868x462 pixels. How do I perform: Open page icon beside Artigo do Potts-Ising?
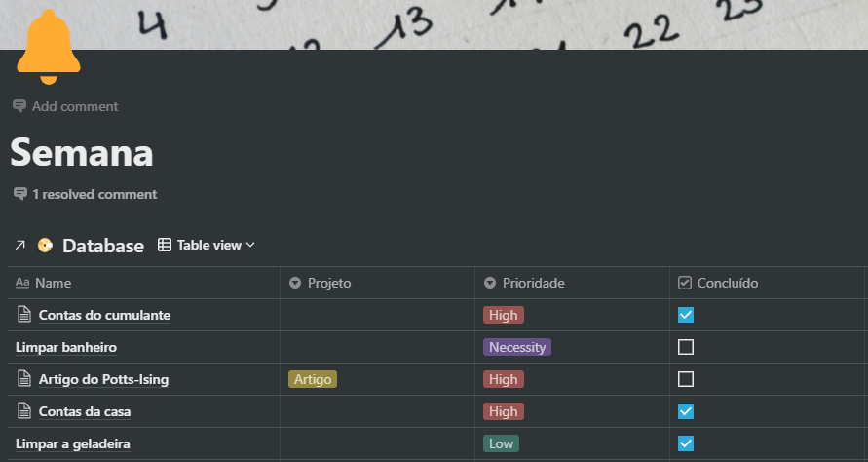pyautogui.click(x=24, y=379)
